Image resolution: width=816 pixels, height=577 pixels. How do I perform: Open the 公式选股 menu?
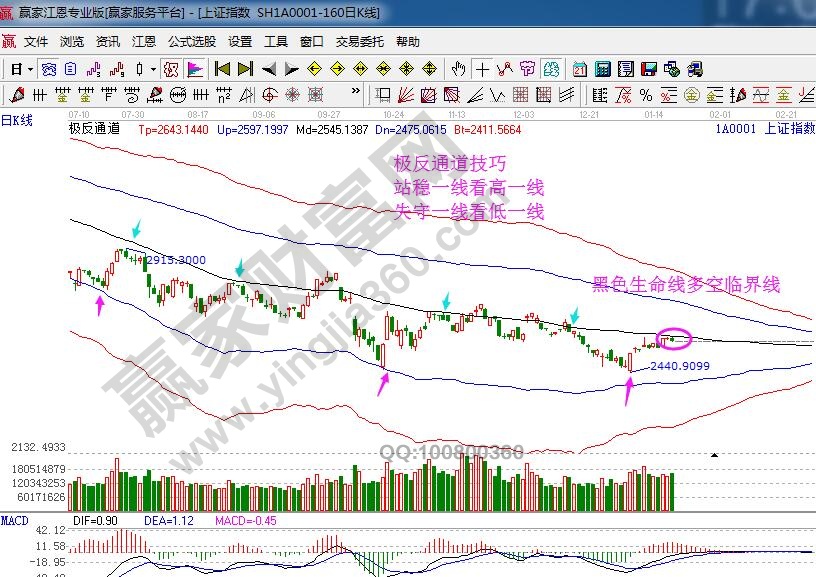pos(191,42)
